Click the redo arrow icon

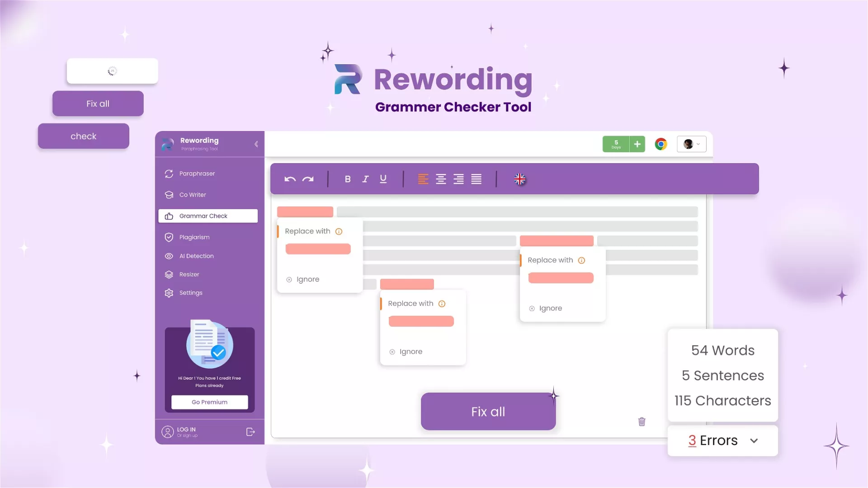pos(308,179)
